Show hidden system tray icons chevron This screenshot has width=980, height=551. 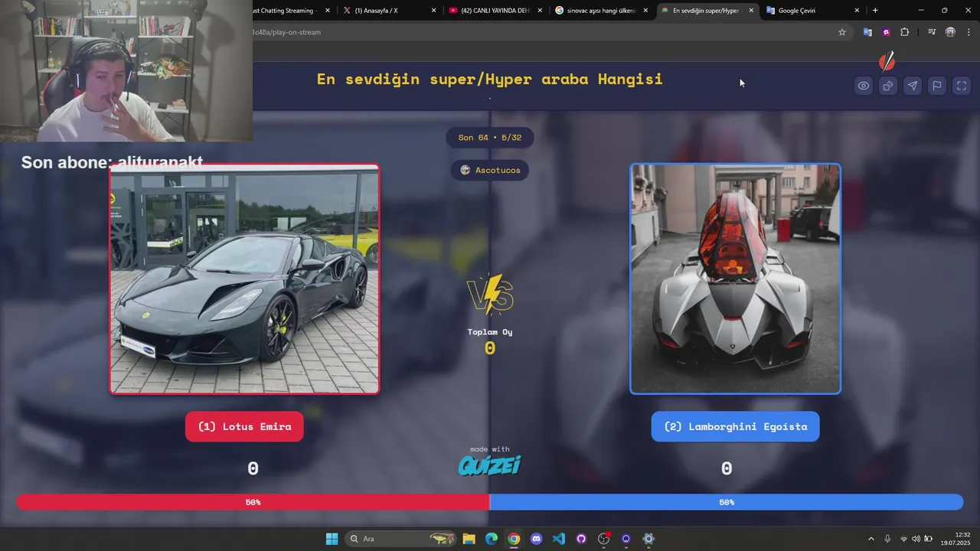(871, 539)
